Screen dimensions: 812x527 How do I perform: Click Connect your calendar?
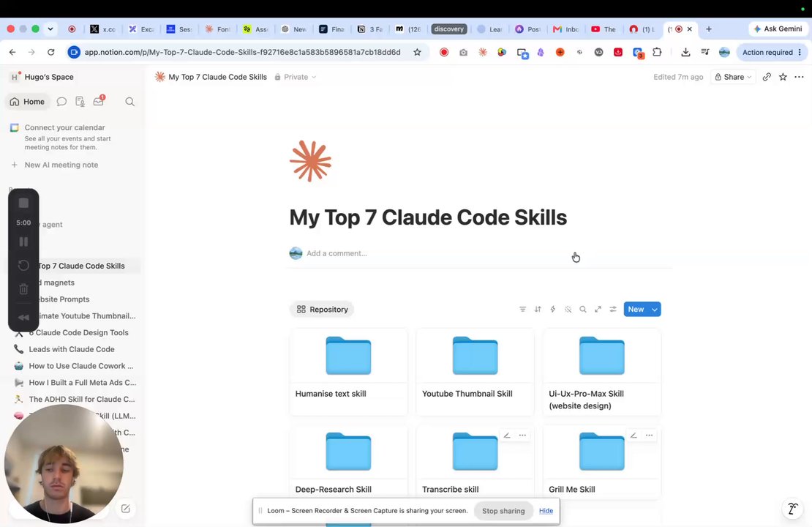click(x=64, y=127)
